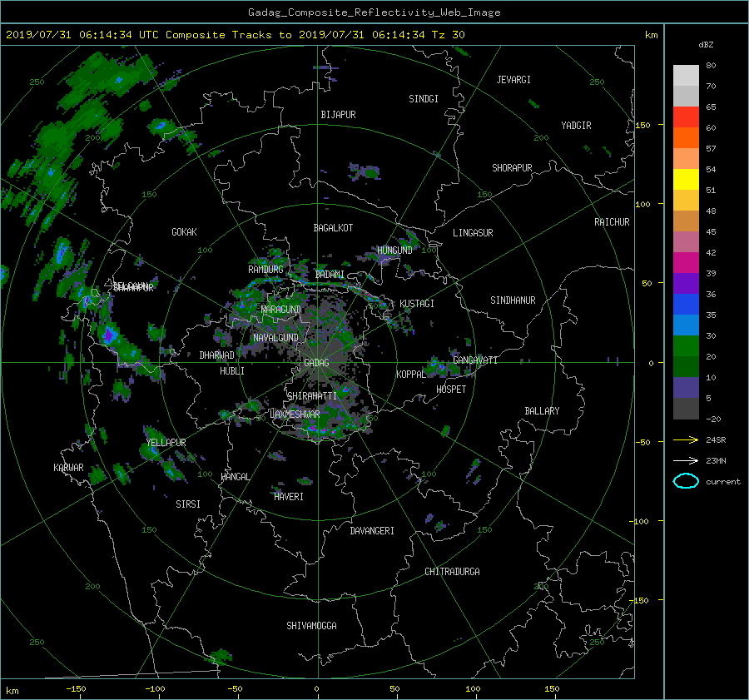Click the 100 tick on bottom axis
This screenshot has height=700, width=749.
point(473,689)
